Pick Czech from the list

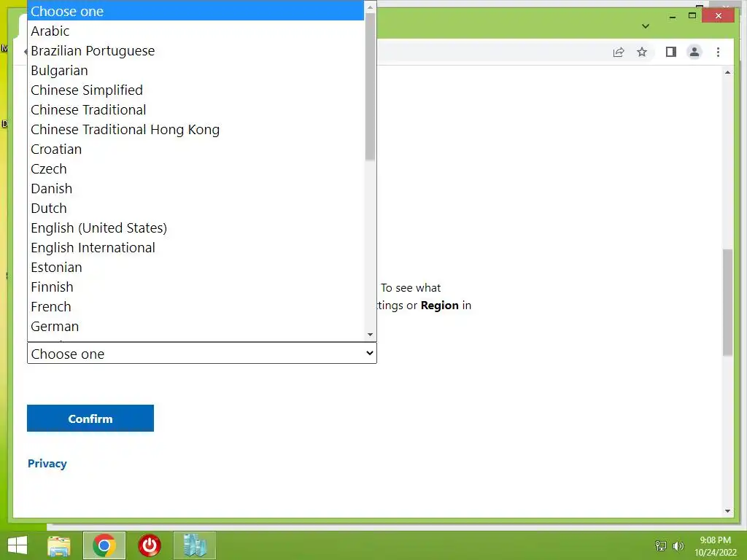click(x=196, y=168)
